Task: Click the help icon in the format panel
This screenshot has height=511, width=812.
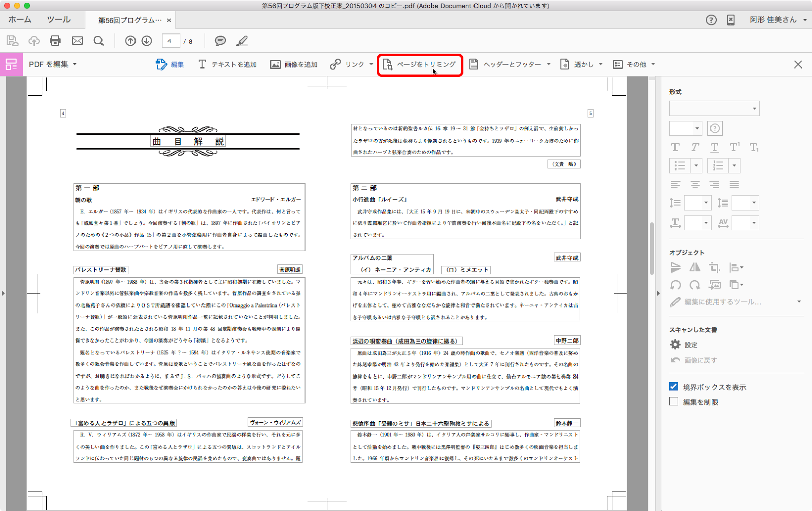Action: tap(715, 128)
